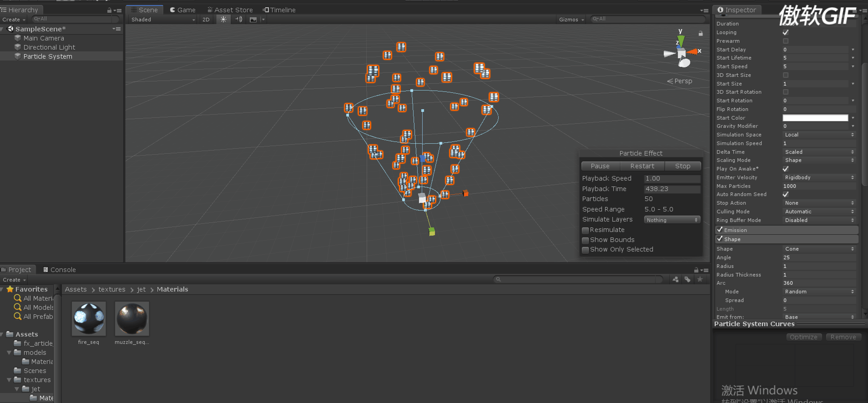Select the muzzle_seq material thumbnail
The height and width of the screenshot is (403, 868).
[132, 319]
